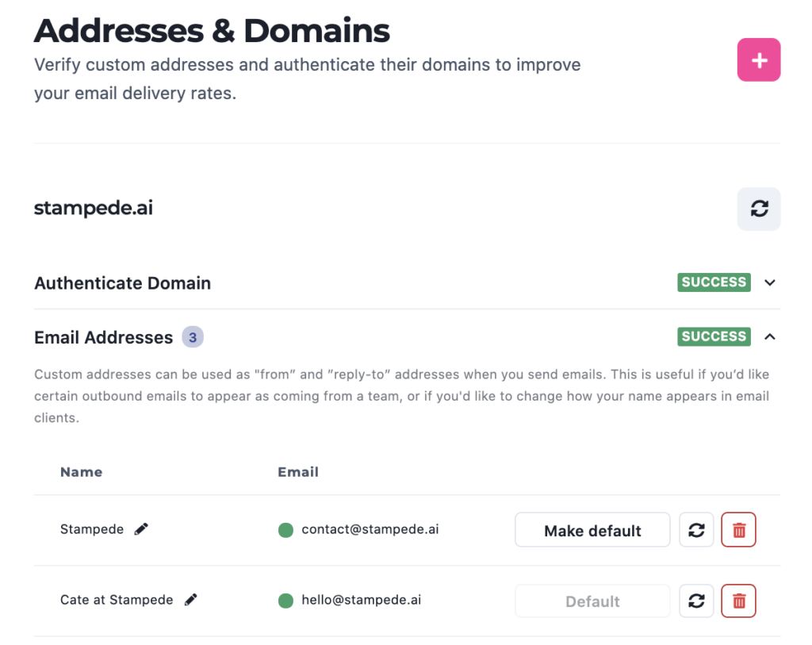Click the Email Addresses SUCCESS badge
Viewport: 812px width, 645px height.
[714, 336]
